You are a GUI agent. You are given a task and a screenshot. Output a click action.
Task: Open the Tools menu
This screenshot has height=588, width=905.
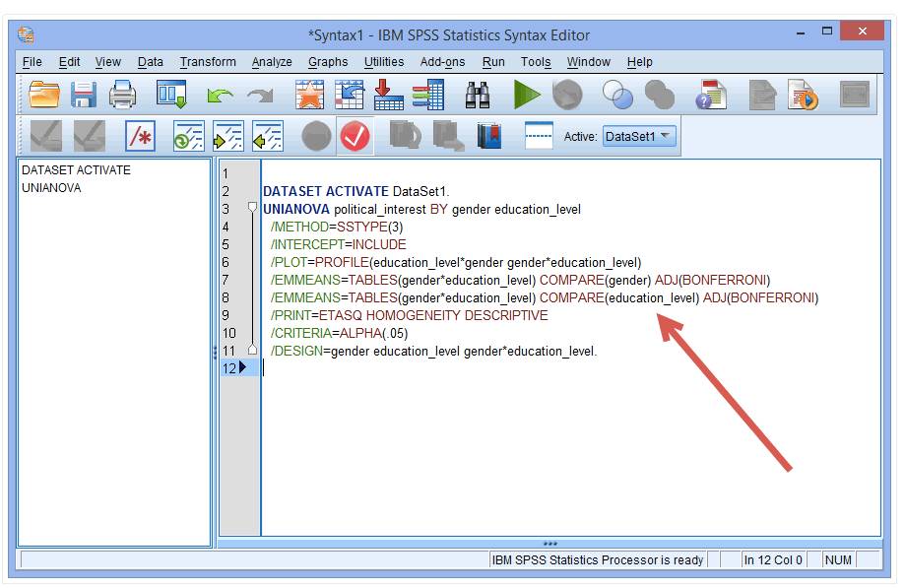coord(536,62)
